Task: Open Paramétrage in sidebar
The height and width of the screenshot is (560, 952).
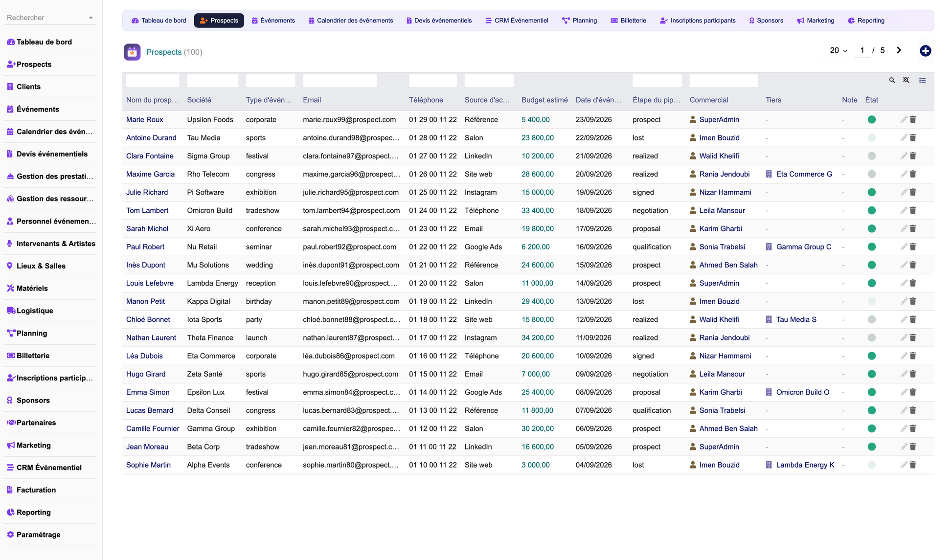Action: [38, 535]
